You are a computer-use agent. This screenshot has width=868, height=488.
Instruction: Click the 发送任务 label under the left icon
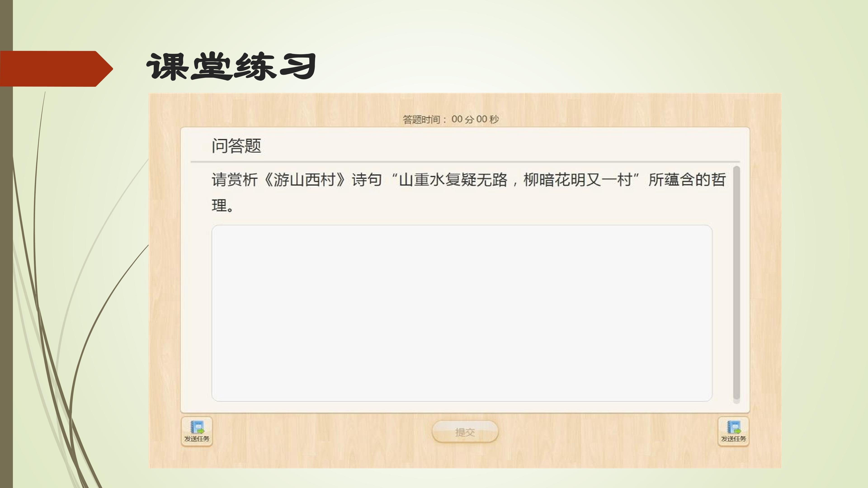point(197,439)
